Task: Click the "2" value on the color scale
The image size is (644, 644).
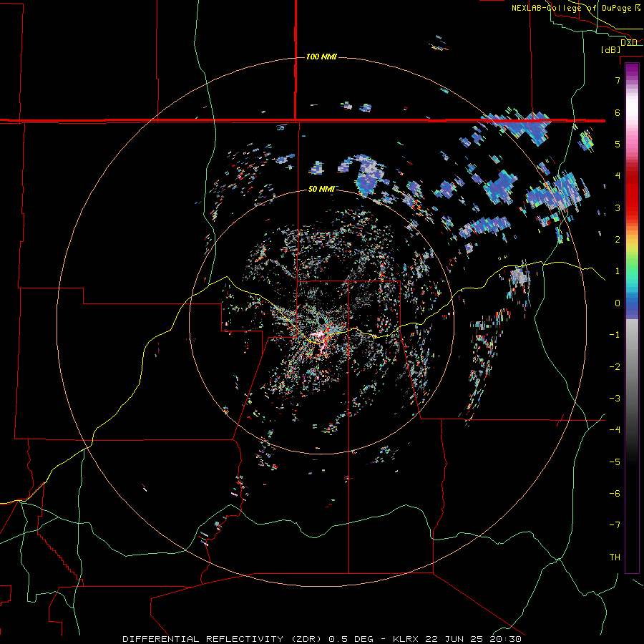Action: (x=618, y=240)
